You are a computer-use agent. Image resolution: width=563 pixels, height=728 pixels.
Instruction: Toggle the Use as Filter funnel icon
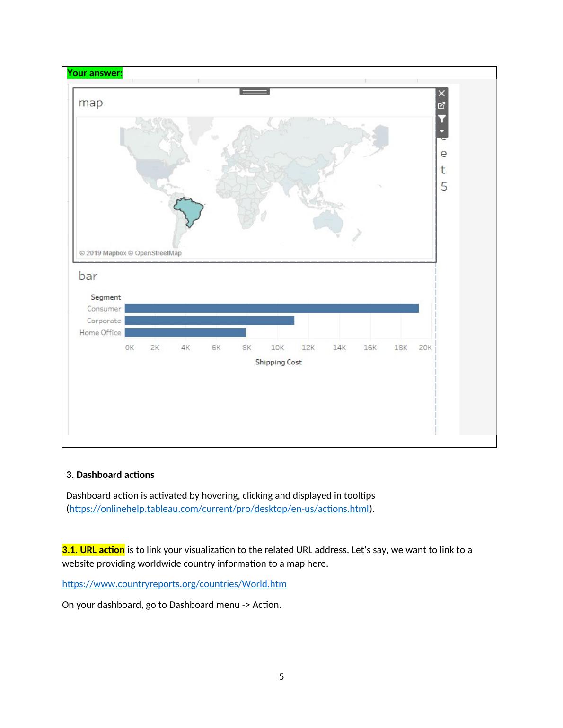[x=441, y=119]
